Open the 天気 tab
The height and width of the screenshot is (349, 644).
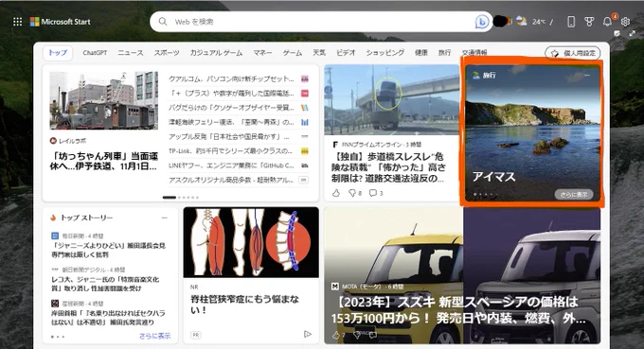point(319,53)
